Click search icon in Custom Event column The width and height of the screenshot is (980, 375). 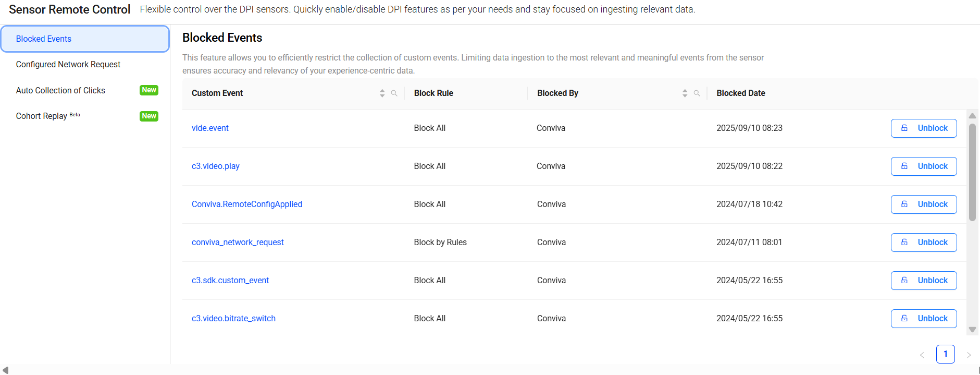[x=394, y=93]
